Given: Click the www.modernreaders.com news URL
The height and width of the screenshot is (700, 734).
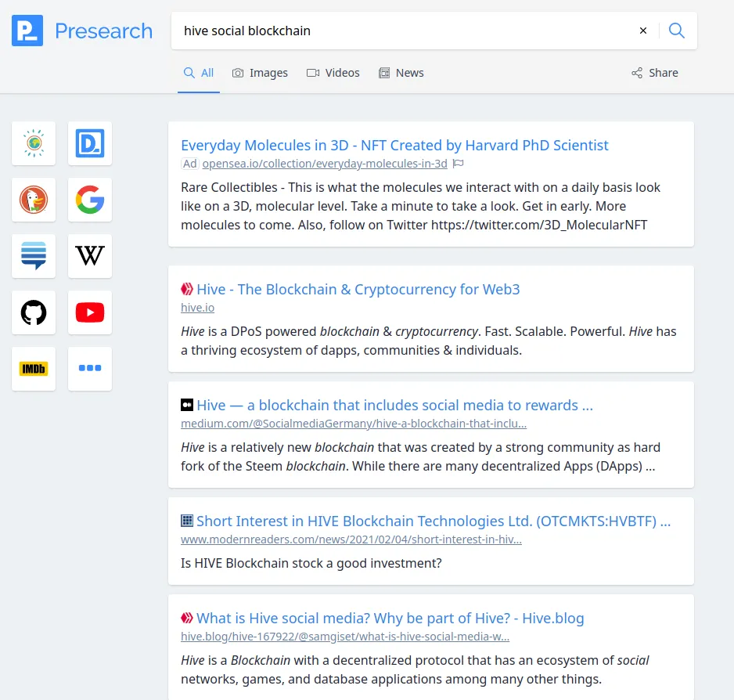Looking at the screenshot, I should point(351,539).
